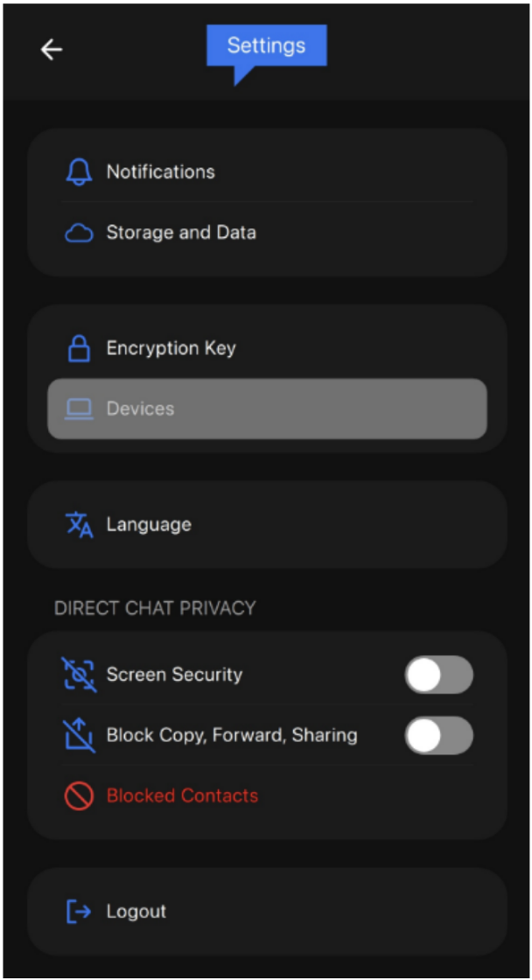The height and width of the screenshot is (980, 532).
Task: Choose the Language setting
Action: 267,524
